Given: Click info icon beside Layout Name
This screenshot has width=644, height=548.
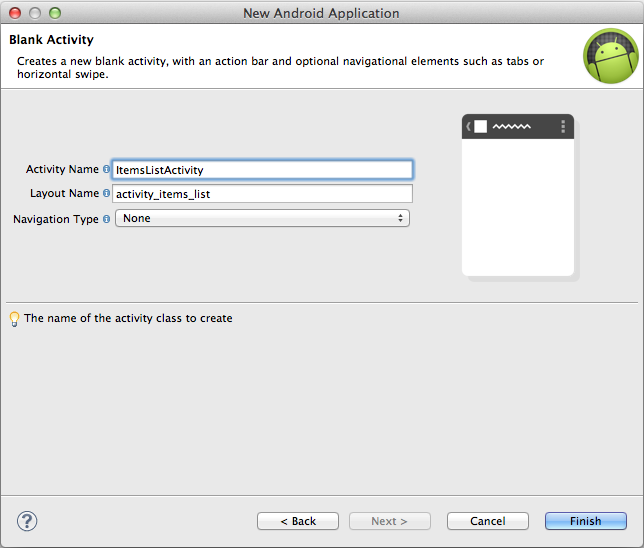Looking at the screenshot, I should tap(106, 193).
